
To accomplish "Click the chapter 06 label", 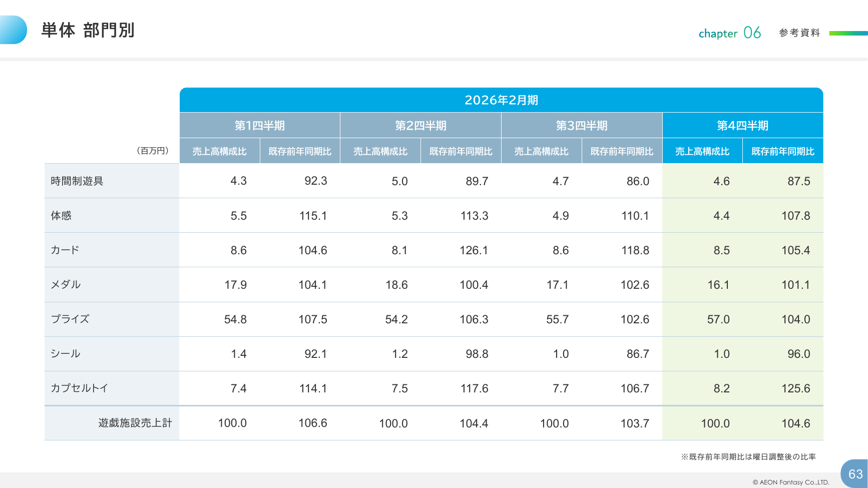I will point(730,33).
